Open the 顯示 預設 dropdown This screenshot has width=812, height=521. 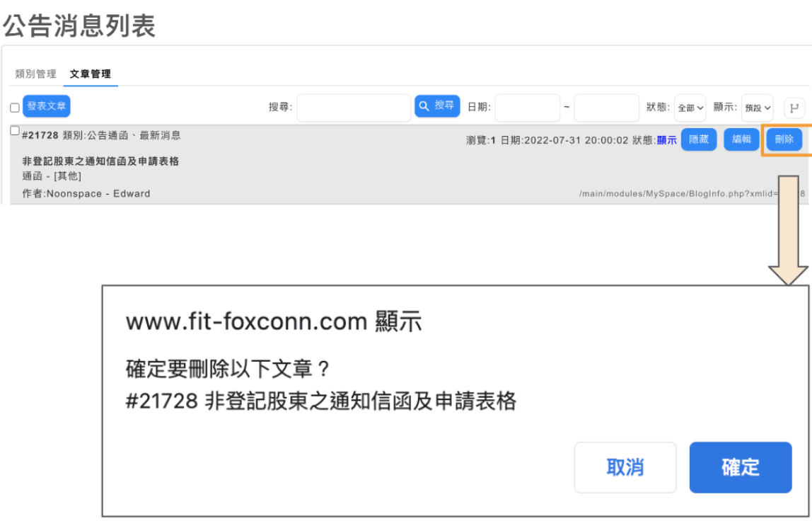(757, 108)
